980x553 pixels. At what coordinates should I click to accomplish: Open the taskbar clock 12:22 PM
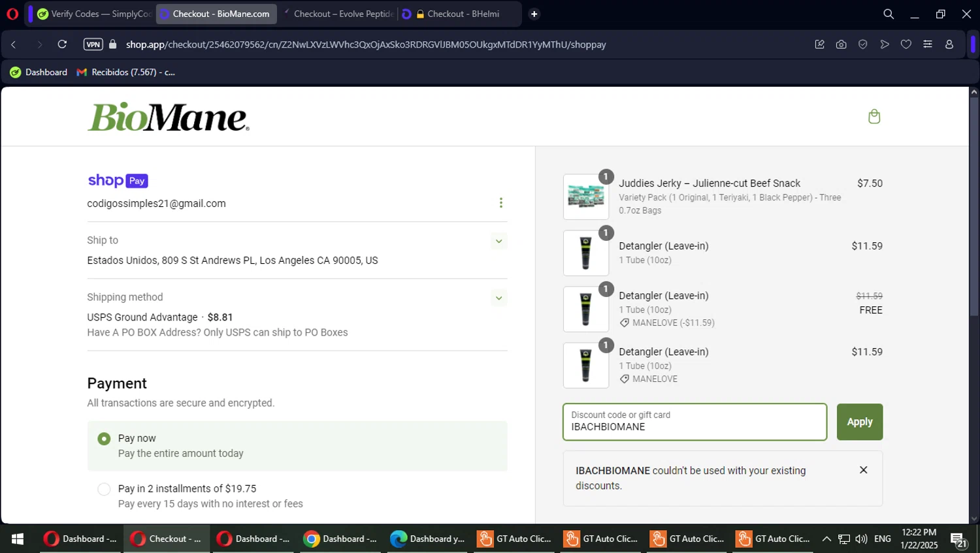(x=919, y=539)
